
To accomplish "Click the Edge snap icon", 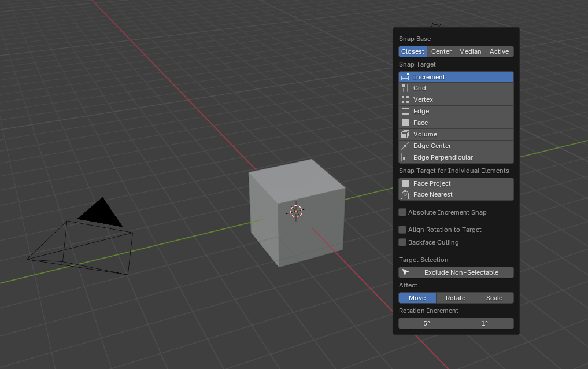I will click(405, 111).
